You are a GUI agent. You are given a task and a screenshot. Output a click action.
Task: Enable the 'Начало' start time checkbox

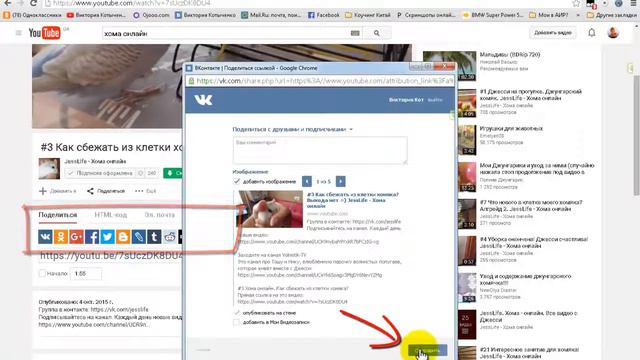[x=42, y=273]
